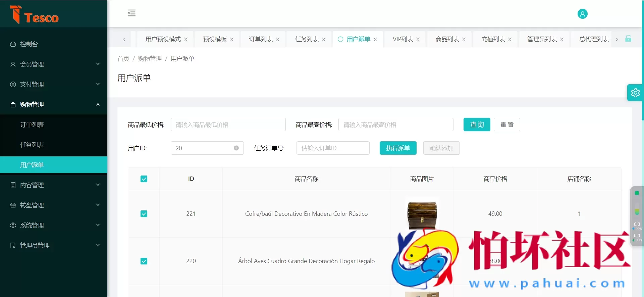
Task: Click the green lock icon by the tabs
Action: click(x=628, y=39)
